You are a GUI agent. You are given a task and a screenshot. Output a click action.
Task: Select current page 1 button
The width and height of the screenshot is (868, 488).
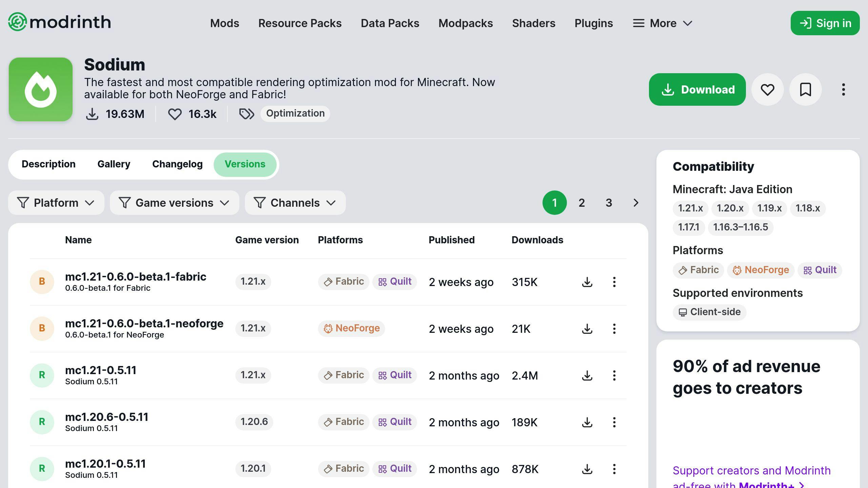click(x=555, y=203)
